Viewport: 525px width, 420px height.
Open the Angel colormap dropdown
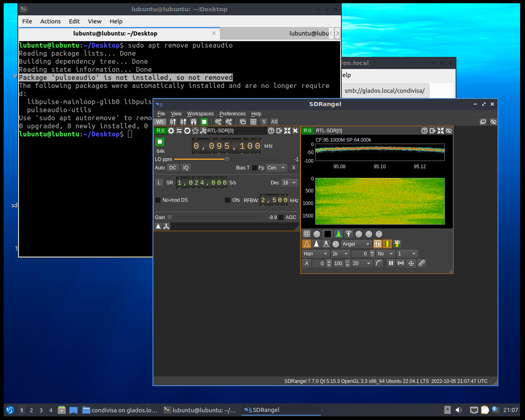356,244
